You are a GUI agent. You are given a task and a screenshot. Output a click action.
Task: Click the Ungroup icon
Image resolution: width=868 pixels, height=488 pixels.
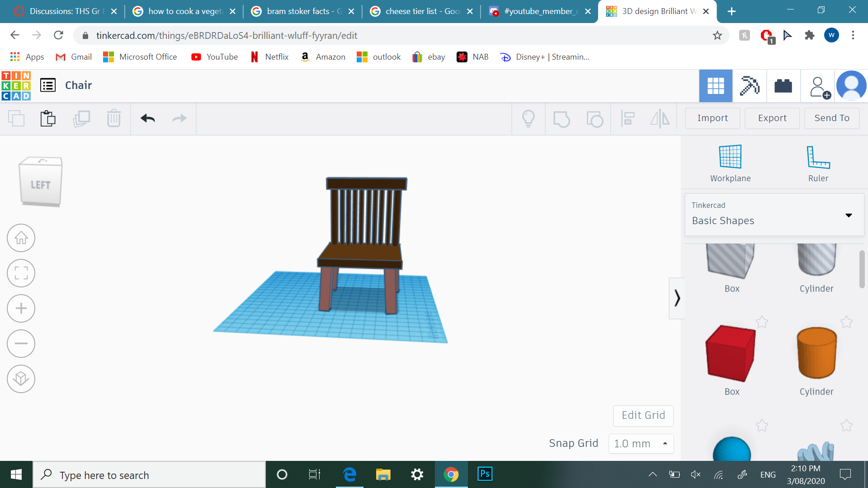[x=595, y=118]
